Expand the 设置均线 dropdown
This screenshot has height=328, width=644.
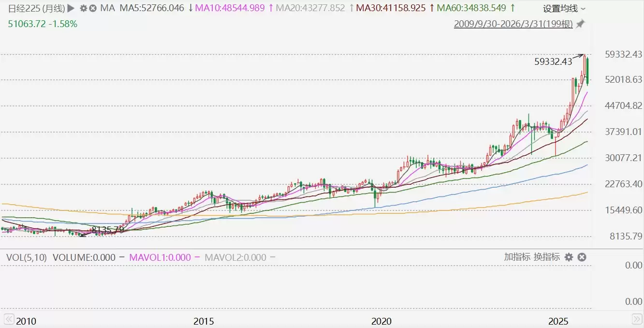(x=564, y=8)
